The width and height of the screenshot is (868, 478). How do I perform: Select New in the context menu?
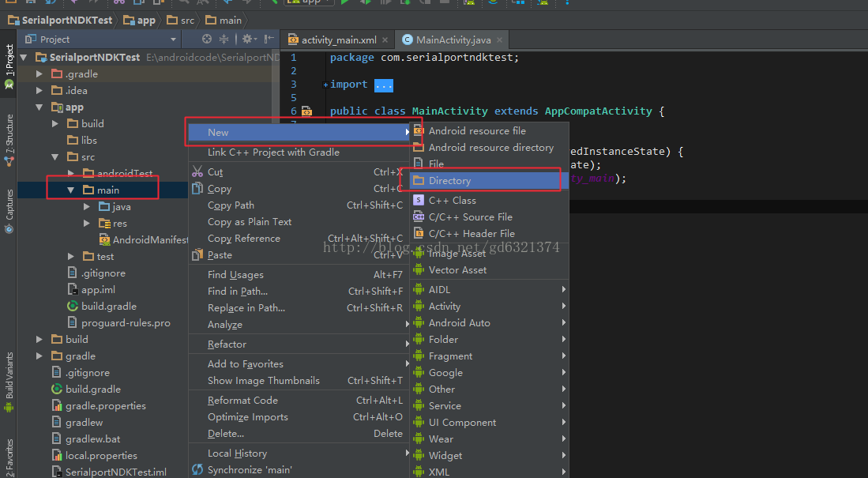click(x=300, y=133)
